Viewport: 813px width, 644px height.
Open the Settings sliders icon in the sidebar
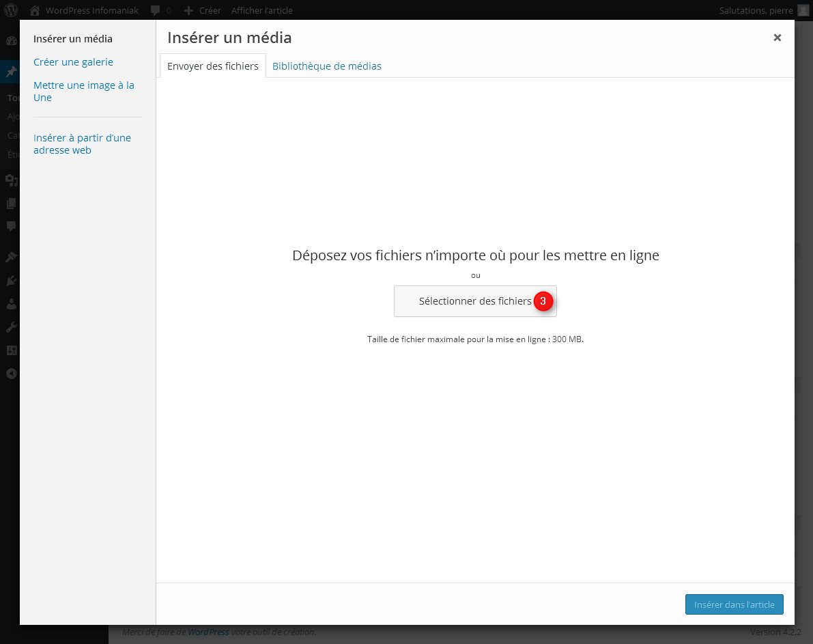coord(11,350)
